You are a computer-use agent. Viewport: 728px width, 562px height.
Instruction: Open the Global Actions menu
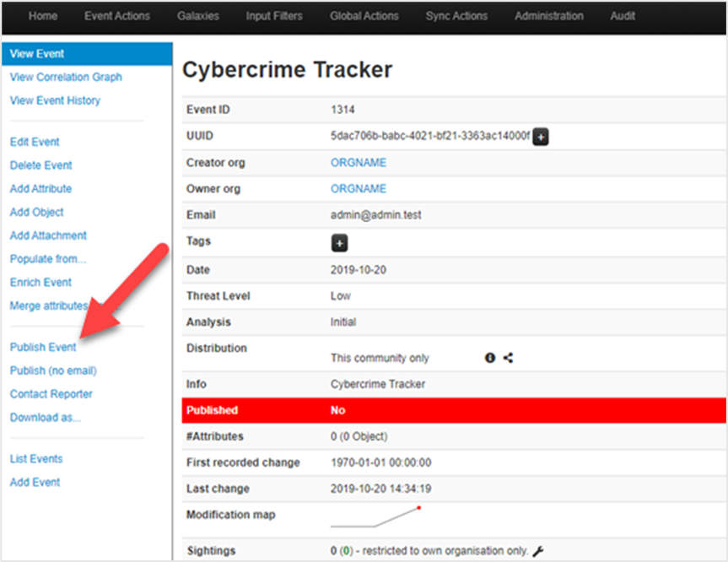pos(364,16)
